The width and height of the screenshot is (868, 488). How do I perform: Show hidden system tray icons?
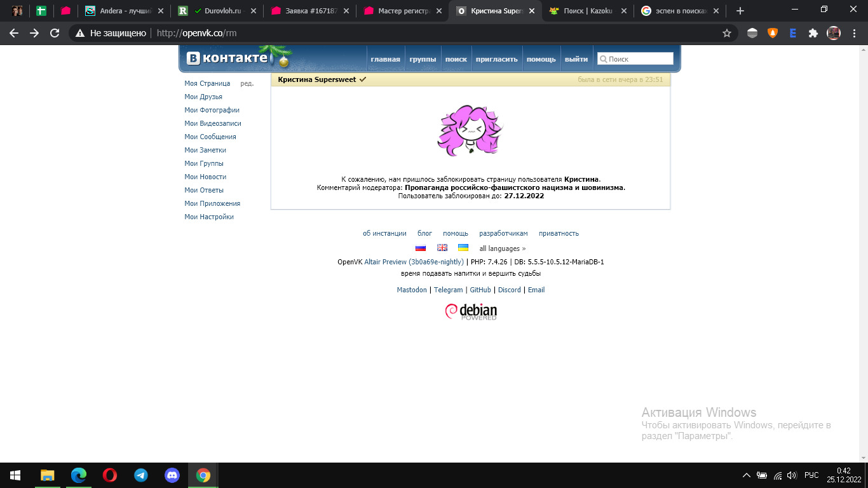coord(747,475)
